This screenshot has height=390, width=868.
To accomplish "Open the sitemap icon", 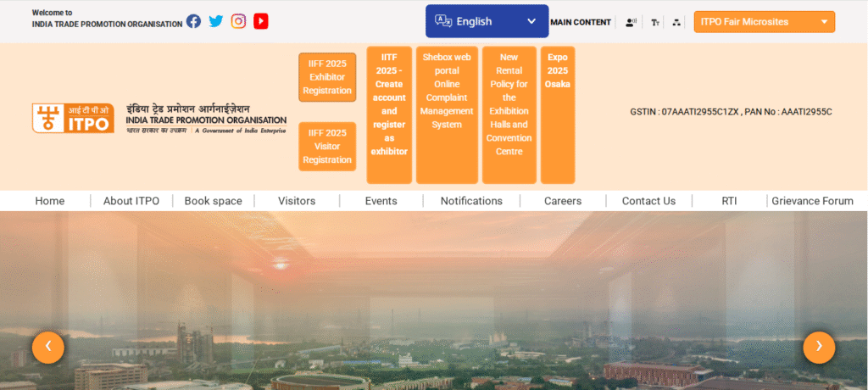I will pos(676,23).
